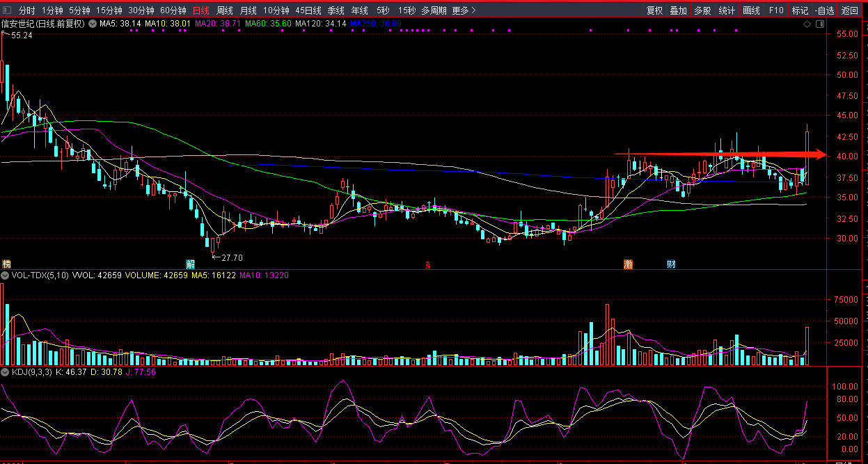Expand the VOL-TDX indicator dropdown
Viewport: 868px width, 464px height.
pos(5,275)
